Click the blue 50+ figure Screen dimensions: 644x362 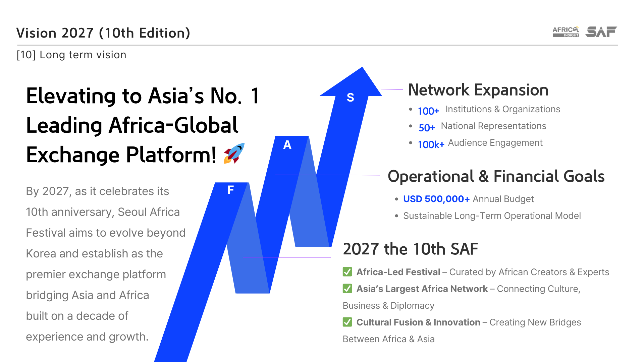(427, 128)
